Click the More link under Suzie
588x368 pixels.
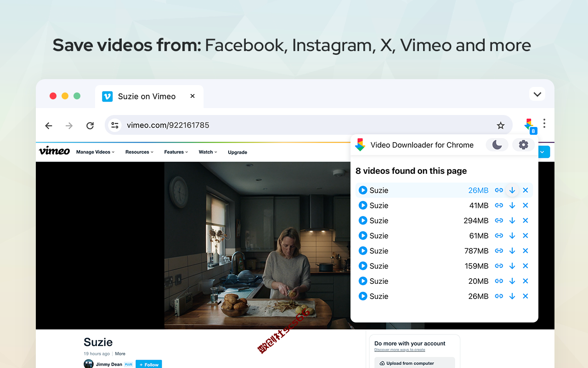click(120, 354)
